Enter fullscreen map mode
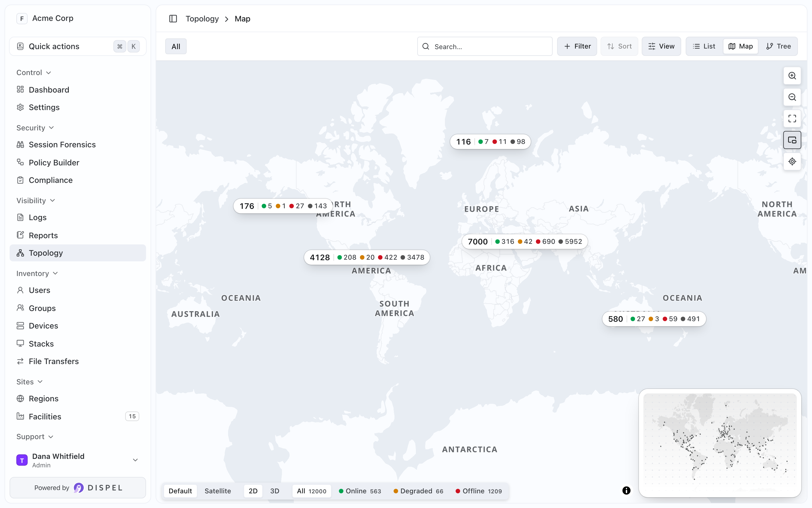Viewport: 812px width, 508px height. point(792,119)
